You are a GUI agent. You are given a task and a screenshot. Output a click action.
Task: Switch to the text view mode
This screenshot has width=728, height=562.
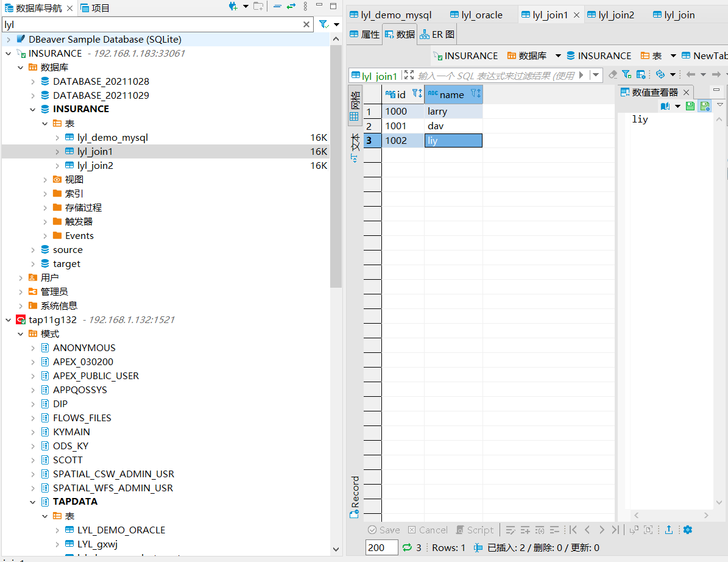[x=355, y=148]
